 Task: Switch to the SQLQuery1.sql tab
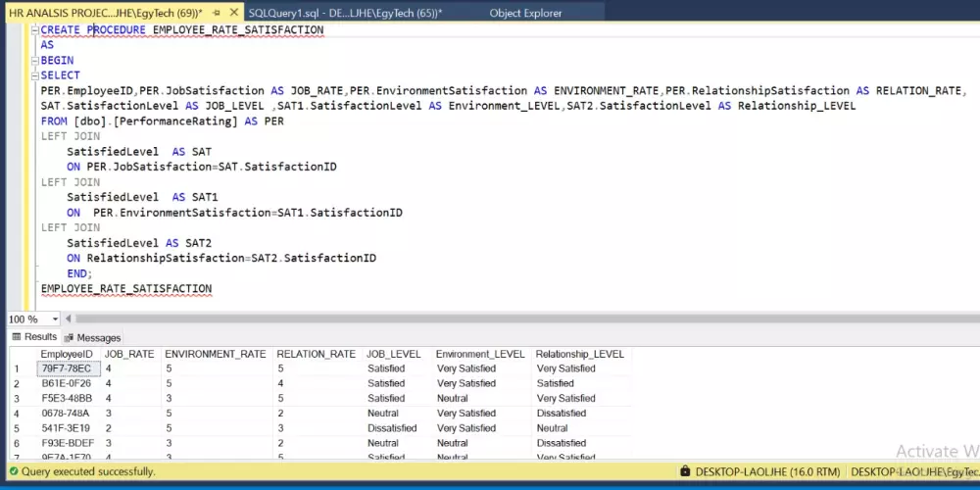pos(345,13)
